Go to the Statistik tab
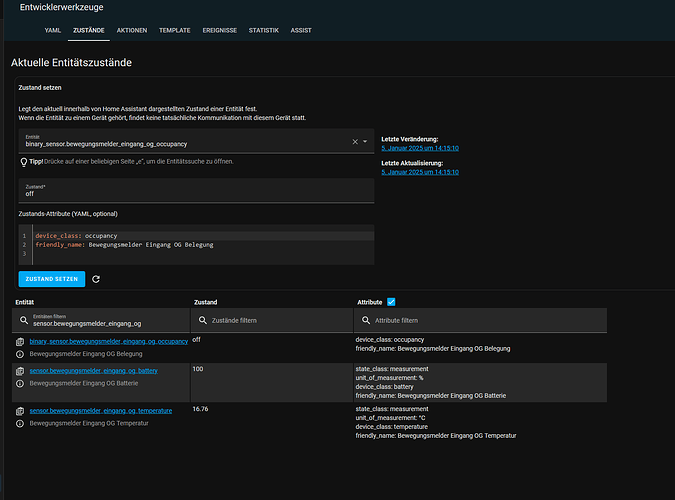 [263, 31]
